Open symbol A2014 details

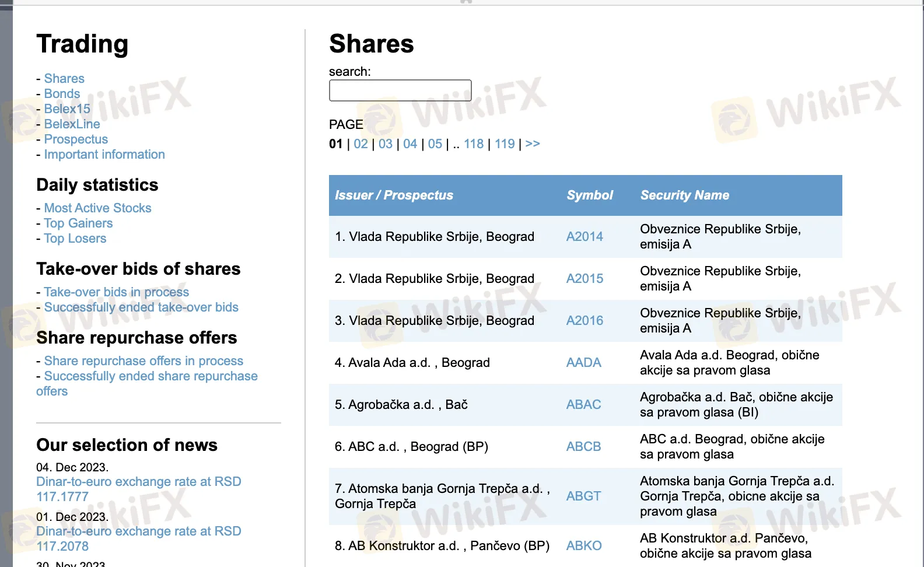pyautogui.click(x=584, y=237)
